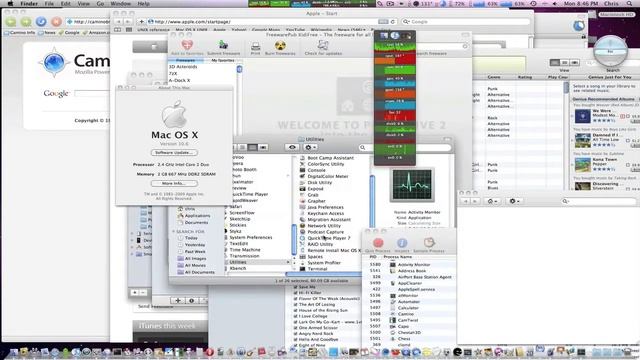Click More Info button
Screen dimensions: 640x360
click(x=174, y=184)
